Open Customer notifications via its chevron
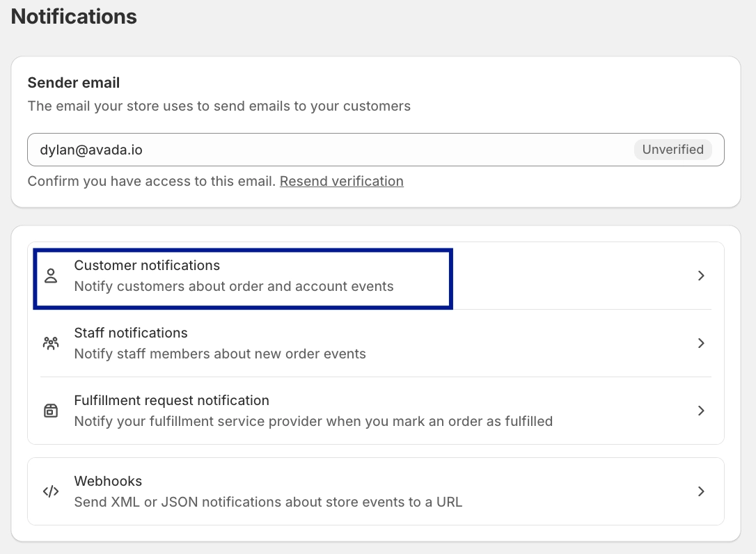756x554 pixels. coord(701,276)
